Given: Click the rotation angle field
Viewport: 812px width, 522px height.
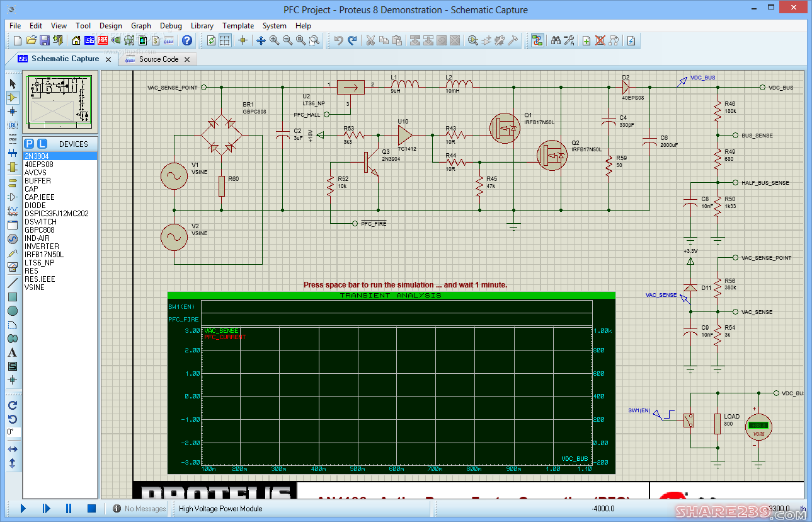Looking at the screenshot, I should [x=13, y=432].
